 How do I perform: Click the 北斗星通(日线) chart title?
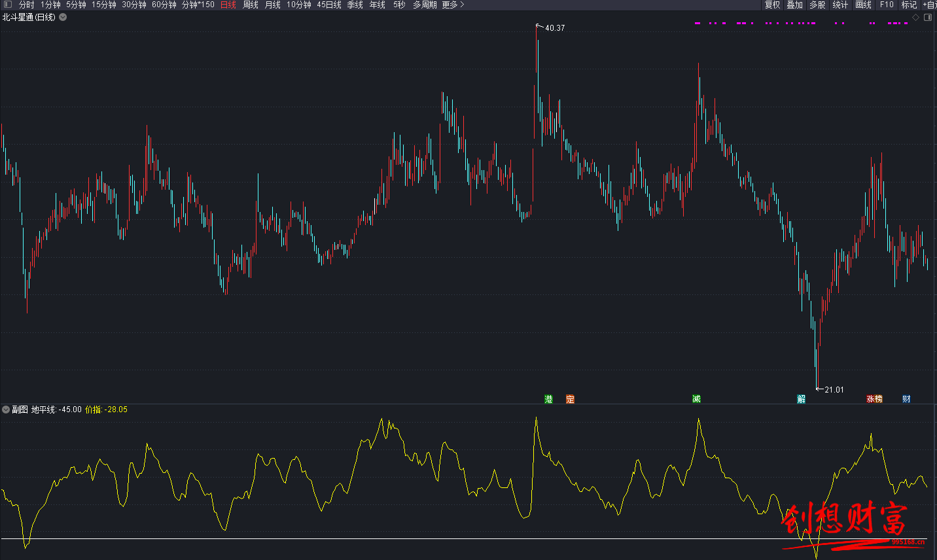coord(29,17)
